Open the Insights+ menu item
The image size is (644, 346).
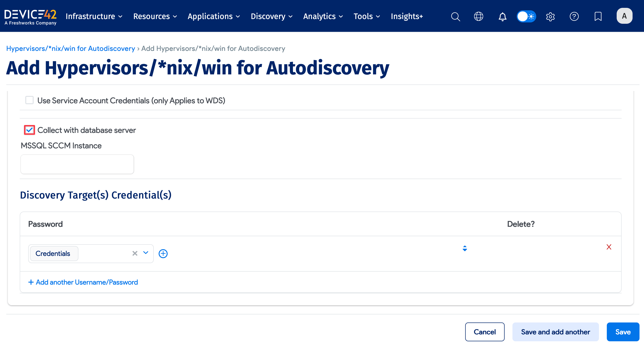(x=407, y=17)
